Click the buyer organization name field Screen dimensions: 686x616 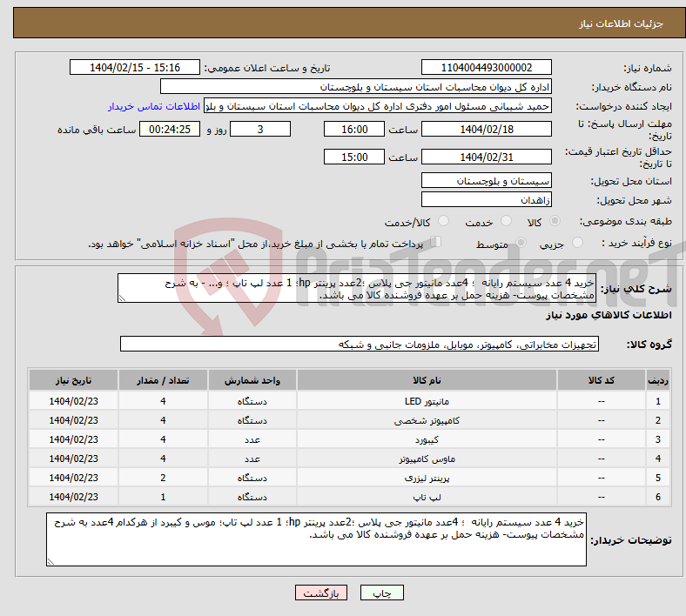point(356,86)
